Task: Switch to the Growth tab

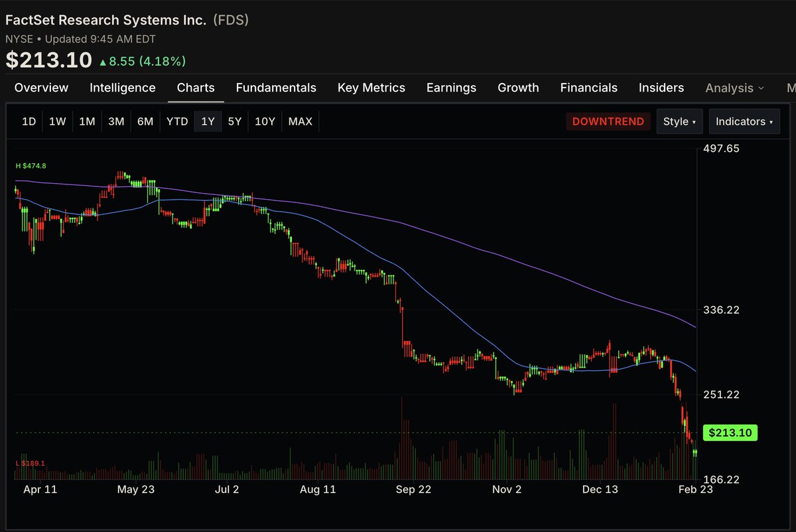Action: [518, 88]
